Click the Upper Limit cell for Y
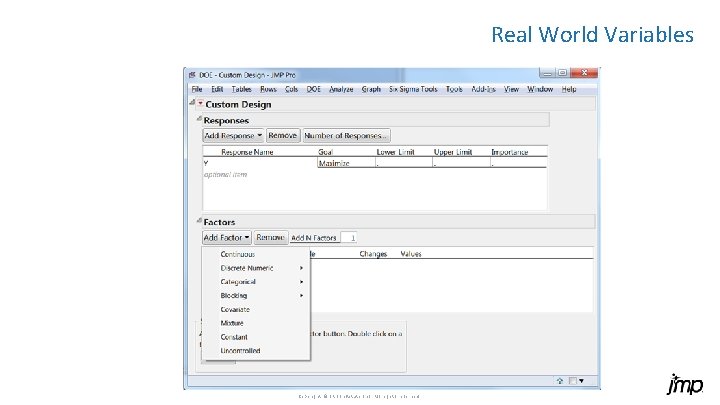Viewport: 720px width, 405px height. [x=461, y=163]
